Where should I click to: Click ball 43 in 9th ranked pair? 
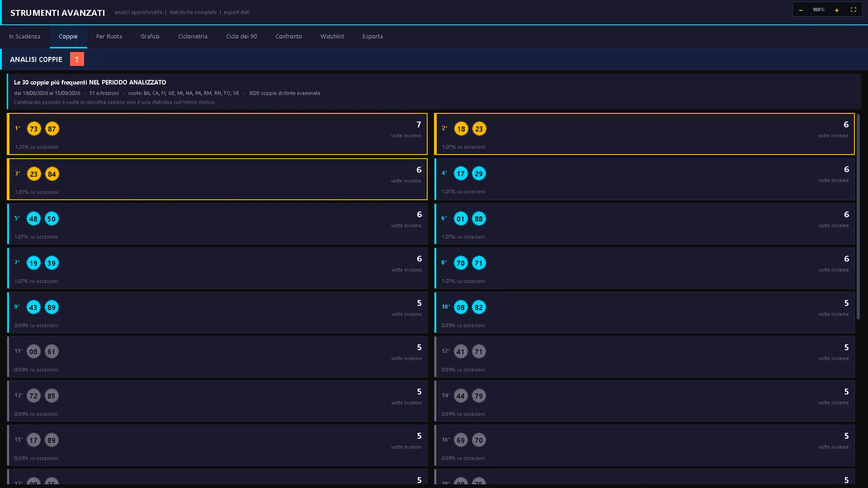(x=34, y=307)
